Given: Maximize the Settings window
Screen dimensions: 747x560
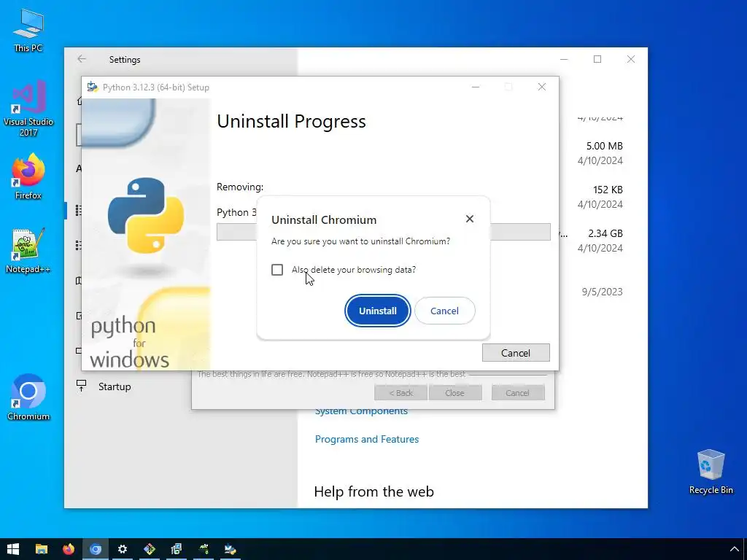Looking at the screenshot, I should [597, 59].
